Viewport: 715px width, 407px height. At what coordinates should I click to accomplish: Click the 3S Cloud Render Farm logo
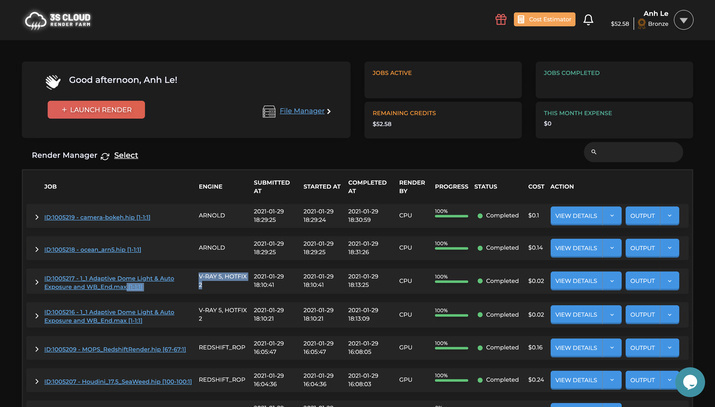pos(58,20)
